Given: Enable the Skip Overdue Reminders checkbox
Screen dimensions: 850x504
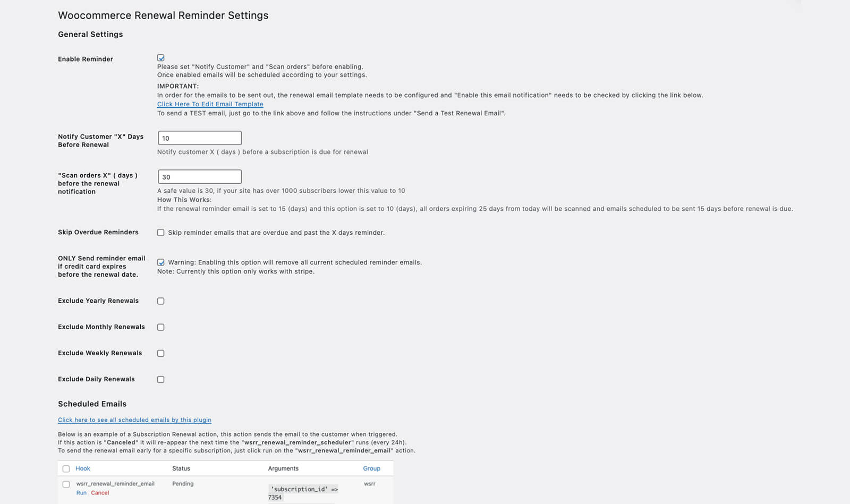Looking at the screenshot, I should [161, 233].
